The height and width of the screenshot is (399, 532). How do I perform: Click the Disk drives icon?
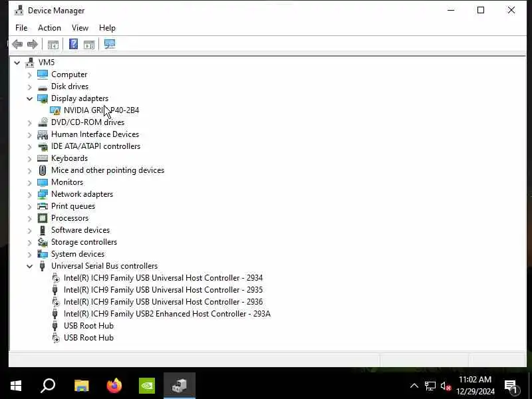pyautogui.click(x=43, y=87)
